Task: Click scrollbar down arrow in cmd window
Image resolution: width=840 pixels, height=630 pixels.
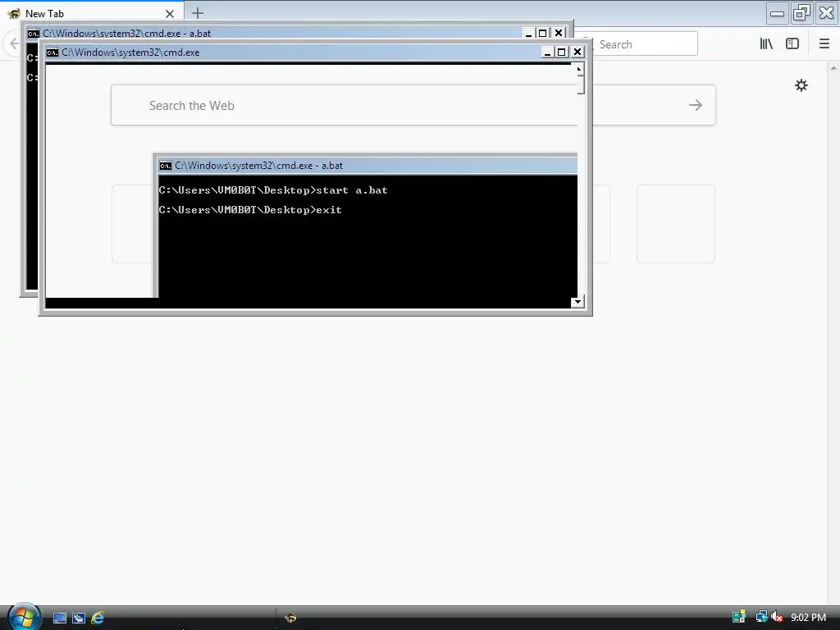Action: (577, 302)
